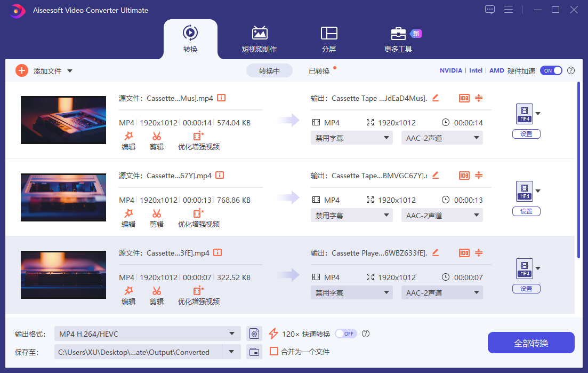Check the 合并为一个文件 checkbox
The height and width of the screenshot is (373, 588).
coord(274,351)
